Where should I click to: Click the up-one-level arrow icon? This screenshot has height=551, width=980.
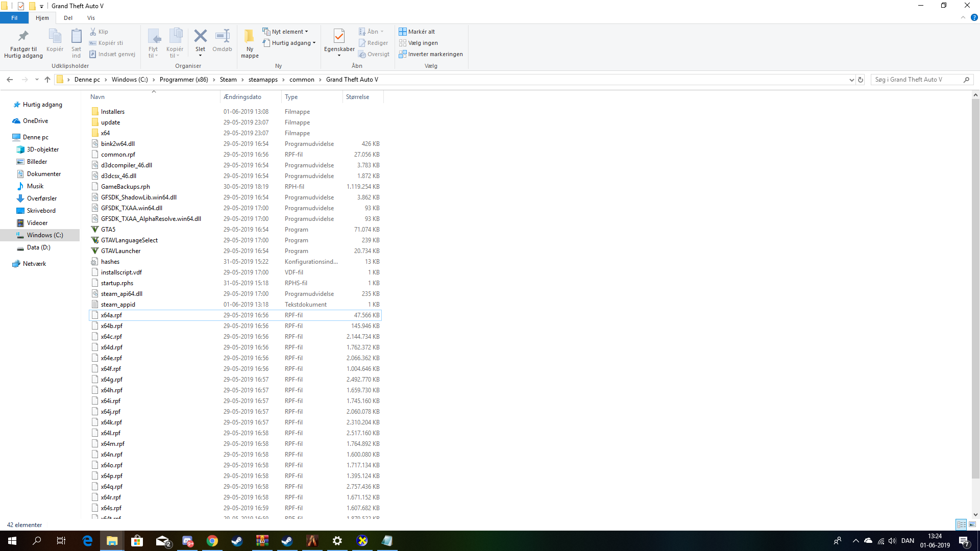point(47,80)
